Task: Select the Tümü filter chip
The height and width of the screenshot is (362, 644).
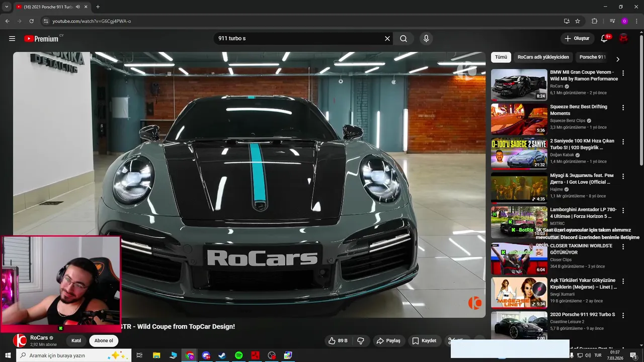Action: coord(501,57)
